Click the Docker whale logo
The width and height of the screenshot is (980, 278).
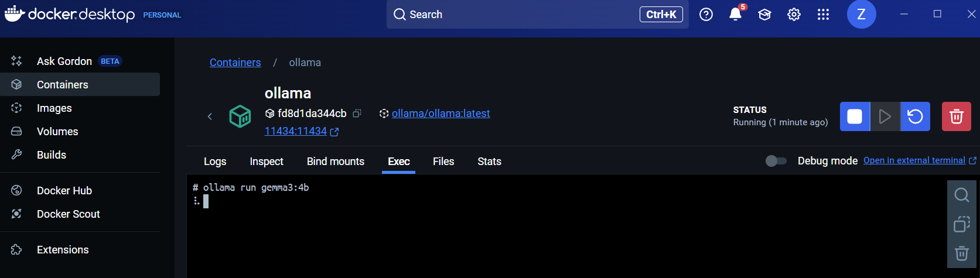pos(15,14)
